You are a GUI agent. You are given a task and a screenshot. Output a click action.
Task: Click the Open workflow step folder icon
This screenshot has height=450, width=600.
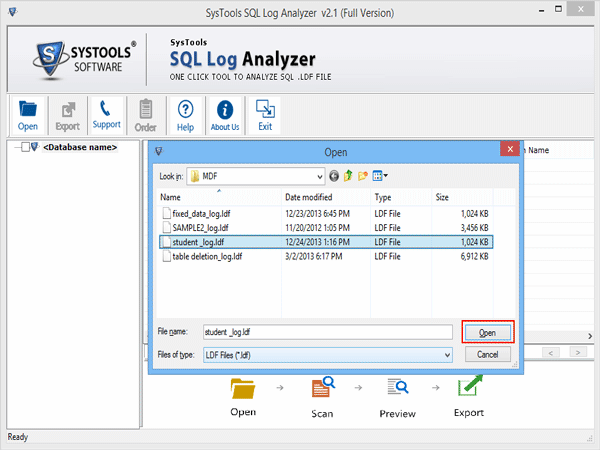tap(243, 389)
